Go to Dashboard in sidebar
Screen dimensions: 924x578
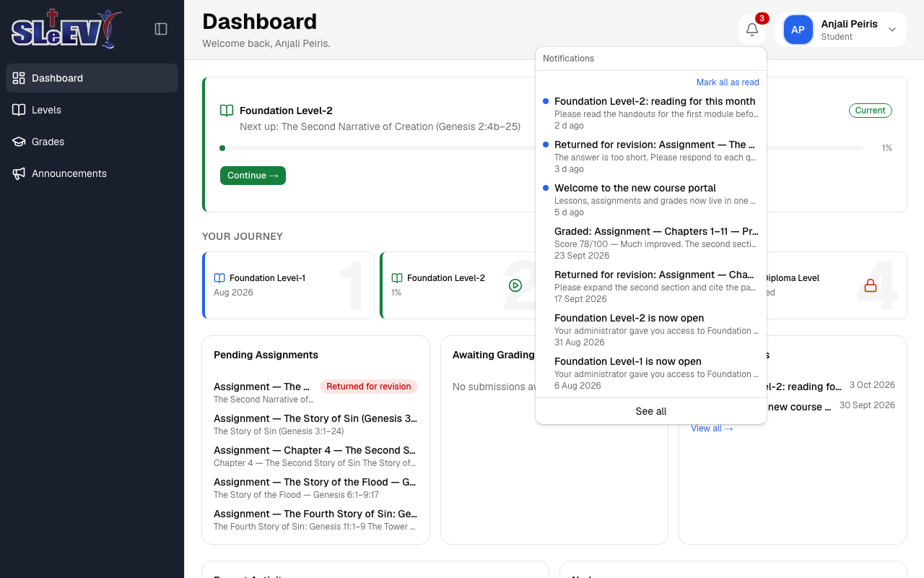pyautogui.click(x=92, y=78)
